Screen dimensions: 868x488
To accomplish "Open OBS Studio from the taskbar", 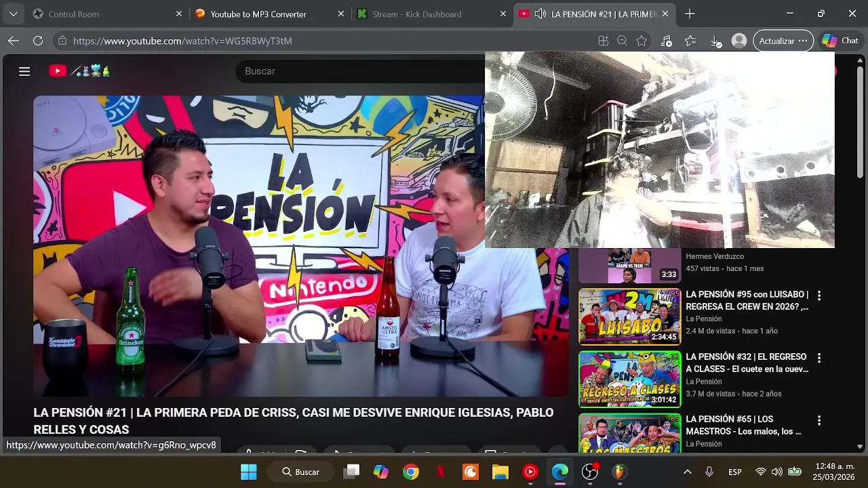I will pos(590,472).
